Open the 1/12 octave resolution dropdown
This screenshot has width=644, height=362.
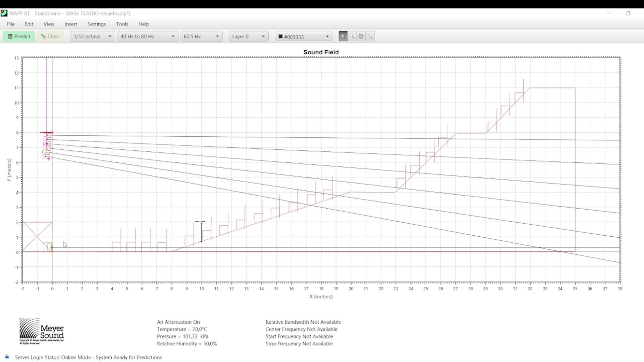(92, 36)
